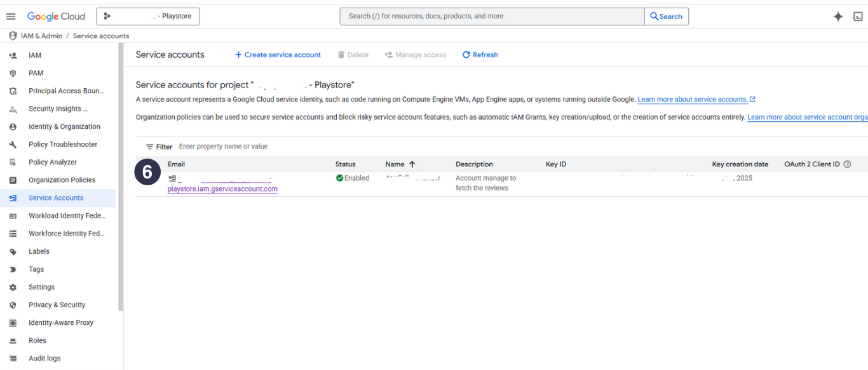868x370 pixels.
Task: Open the playstore service account email link
Action: pos(222,188)
